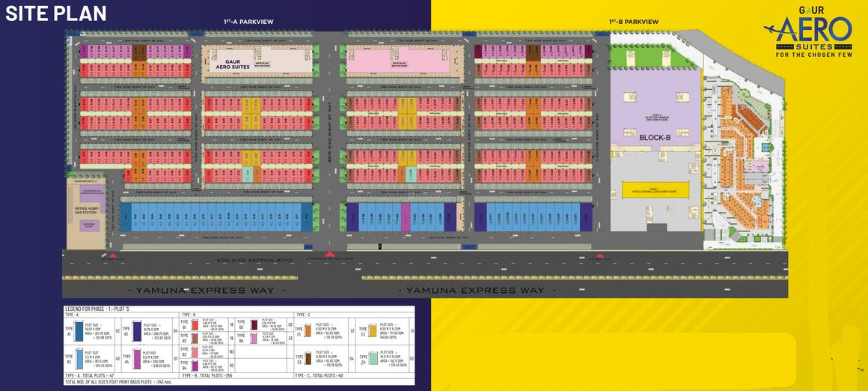Click the 193 plot count beside Type B3
The width and height of the screenshot is (868, 391).
coord(232,352)
